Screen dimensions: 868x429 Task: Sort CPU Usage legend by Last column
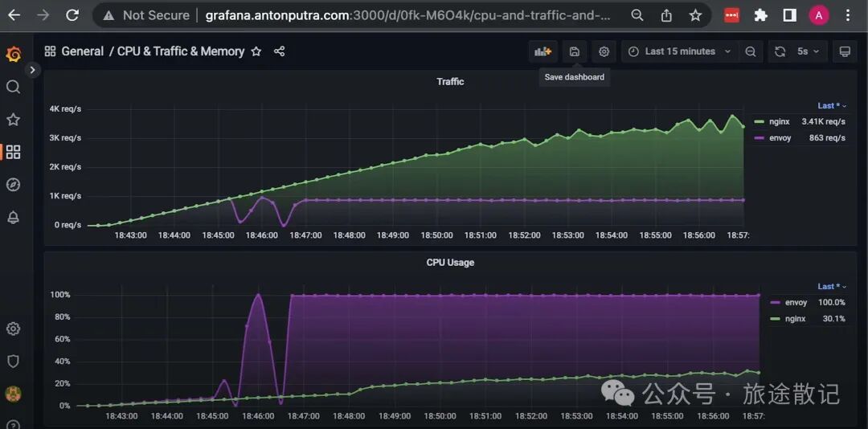click(x=832, y=287)
